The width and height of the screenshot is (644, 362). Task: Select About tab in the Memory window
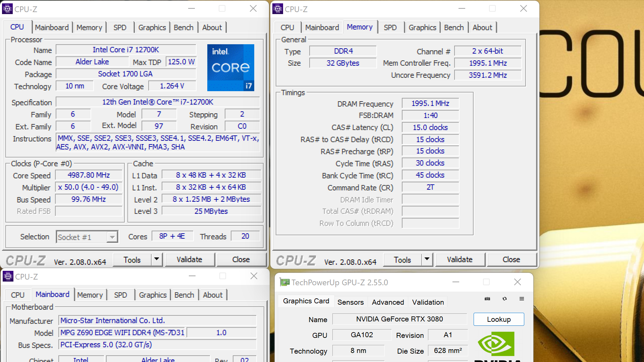click(x=482, y=27)
